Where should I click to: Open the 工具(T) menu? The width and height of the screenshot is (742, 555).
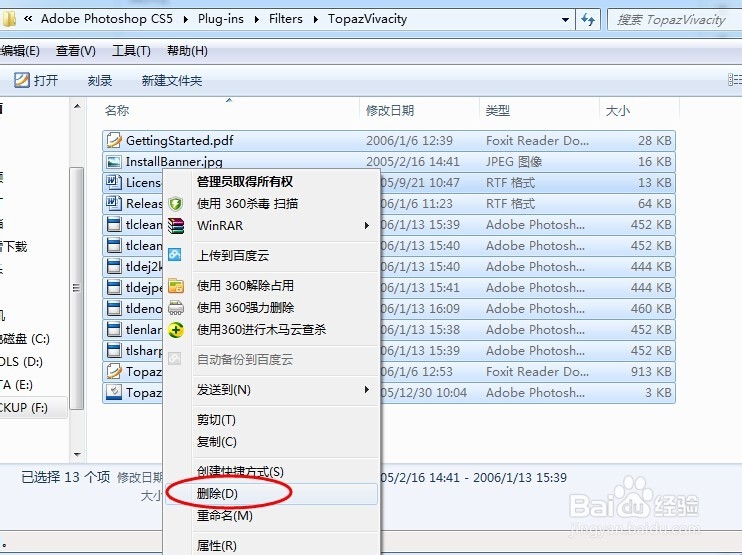[131, 51]
